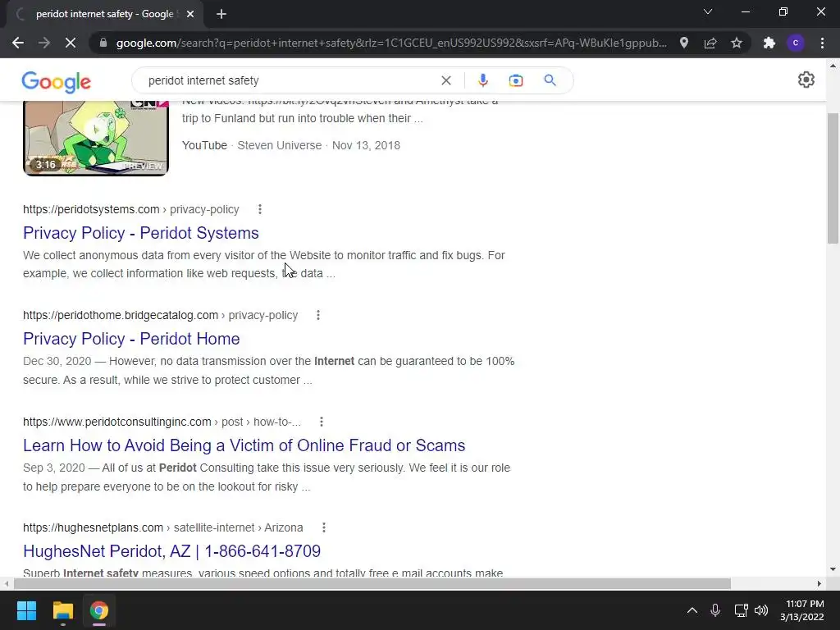Open the tab search dropdown arrow
Viewport: 840px width, 630px height.
tap(708, 11)
